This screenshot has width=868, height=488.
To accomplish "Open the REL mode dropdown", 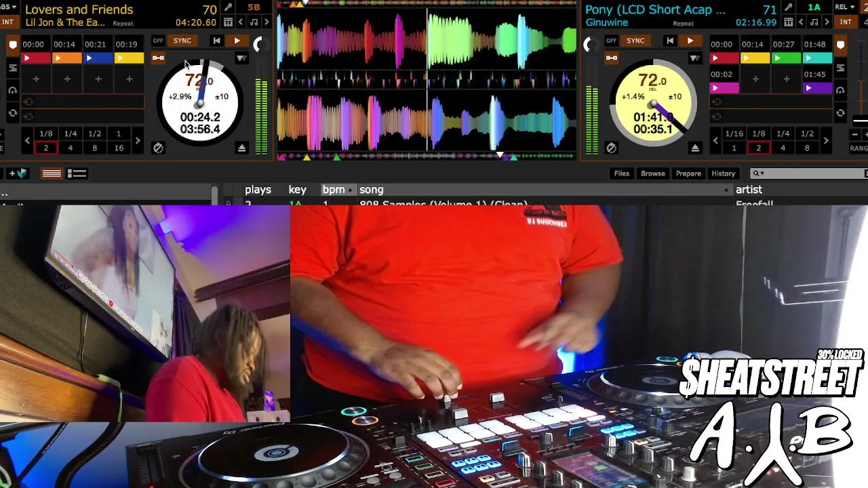I will click(x=845, y=7).
